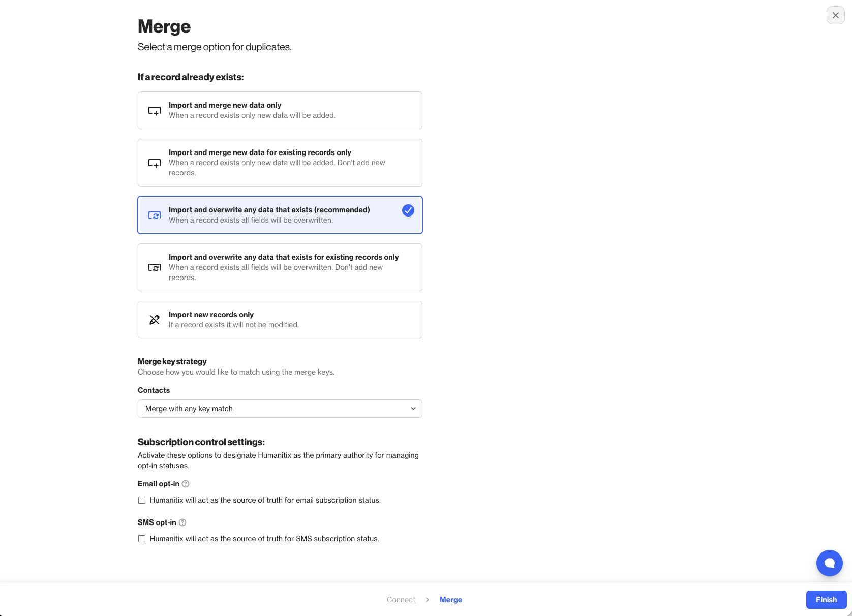Click the help icon next to SMS opt-in
This screenshot has height=616, width=852.
point(182,522)
